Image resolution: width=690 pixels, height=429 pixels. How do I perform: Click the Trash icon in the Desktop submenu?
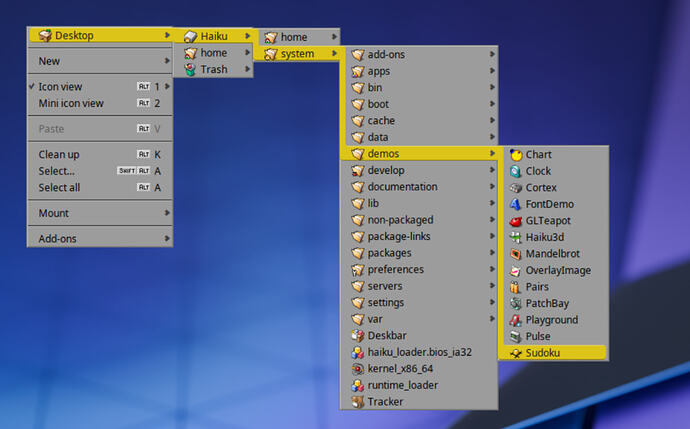(x=190, y=70)
